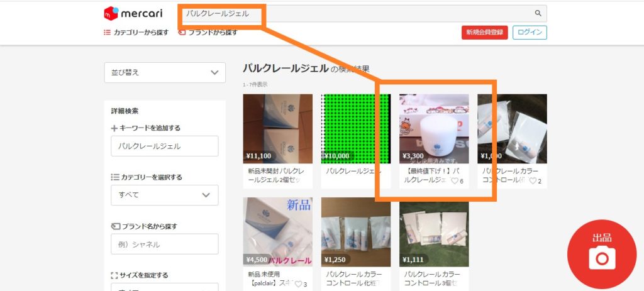Click heart icon on 最終値下げ item
The image size is (644, 291).
(x=454, y=181)
